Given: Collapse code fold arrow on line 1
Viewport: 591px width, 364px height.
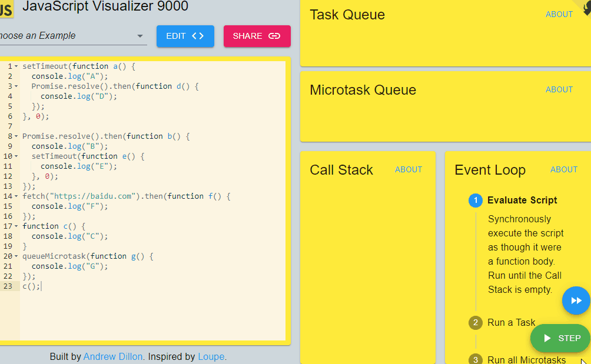Looking at the screenshot, I should tap(16, 66).
